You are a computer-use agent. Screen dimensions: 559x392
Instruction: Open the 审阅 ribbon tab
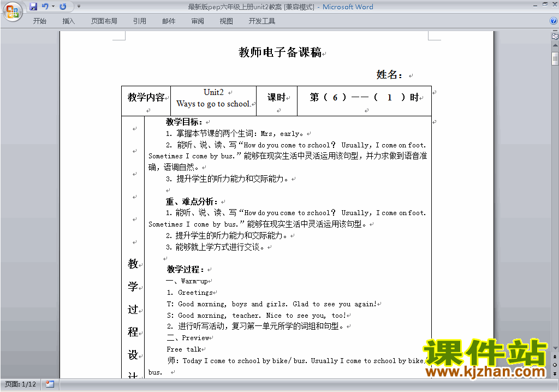tap(198, 21)
